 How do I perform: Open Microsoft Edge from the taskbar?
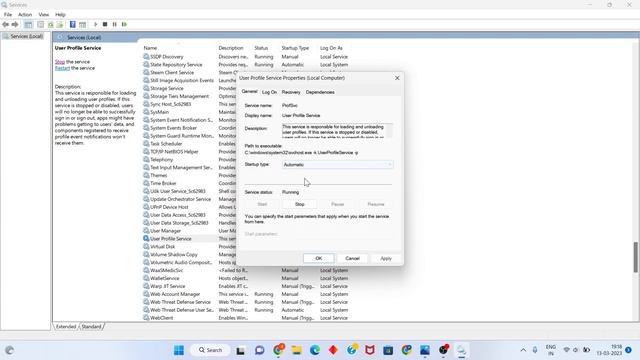click(315, 350)
